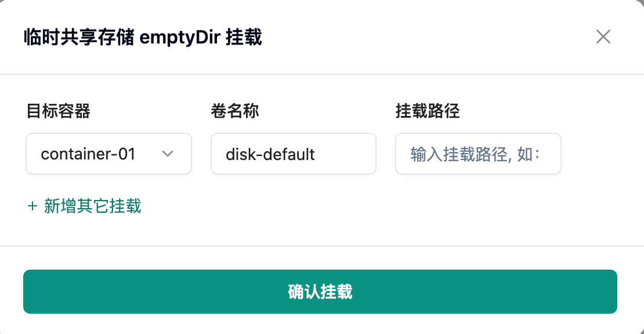
Task: Click the 目标容器 label
Action: [59, 111]
